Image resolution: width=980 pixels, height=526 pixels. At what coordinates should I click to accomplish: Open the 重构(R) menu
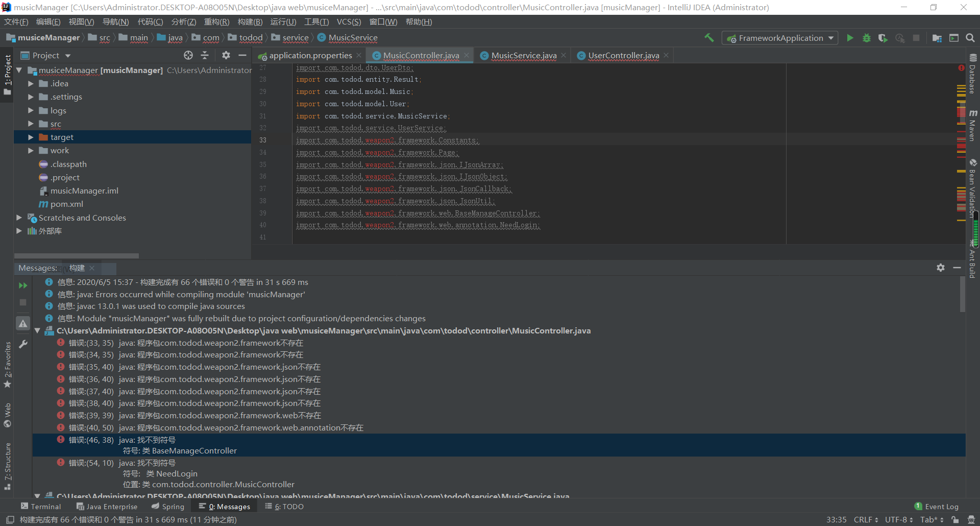[217, 21]
